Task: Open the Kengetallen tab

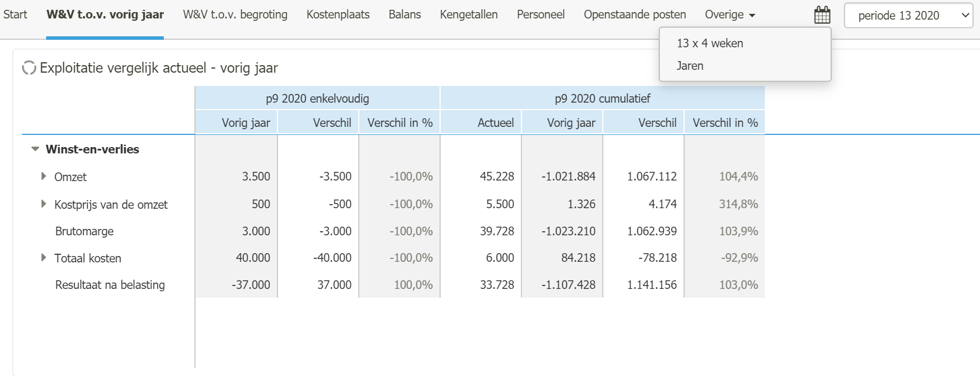Action: pyautogui.click(x=468, y=14)
